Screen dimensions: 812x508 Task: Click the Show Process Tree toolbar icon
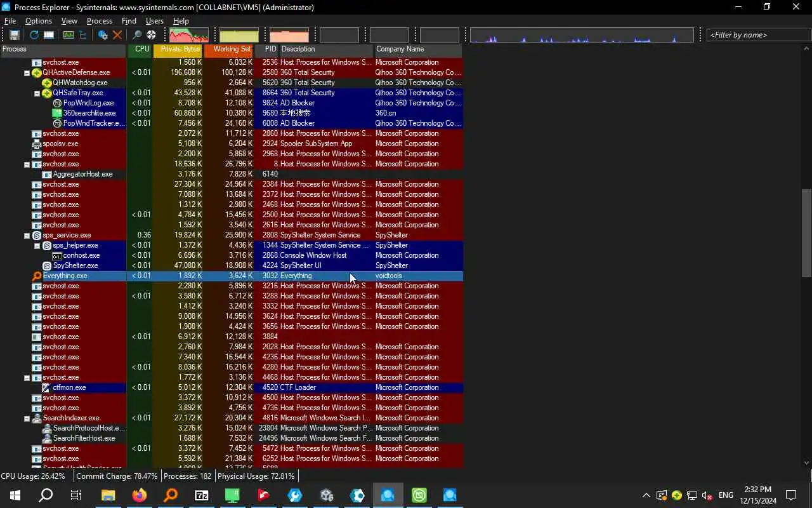(83, 35)
